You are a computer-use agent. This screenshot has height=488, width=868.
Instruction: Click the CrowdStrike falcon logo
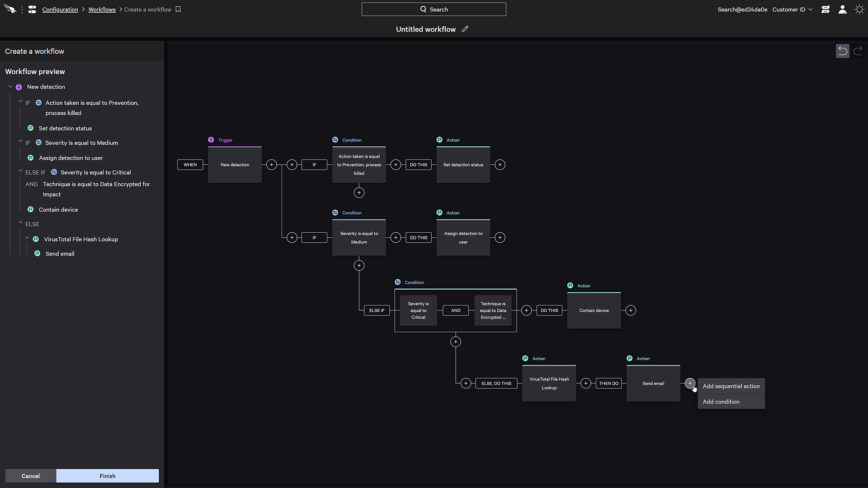9,9
